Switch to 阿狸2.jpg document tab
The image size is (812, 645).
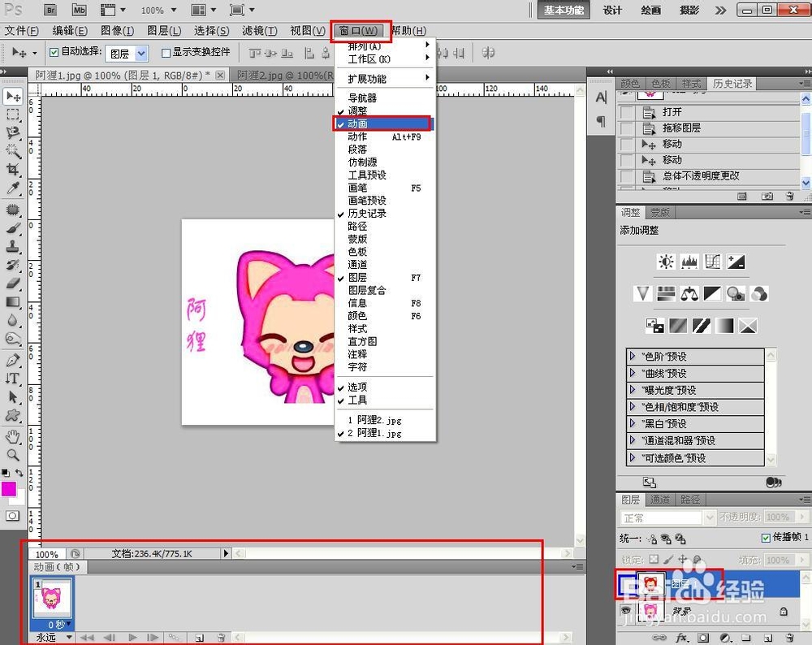coord(283,75)
